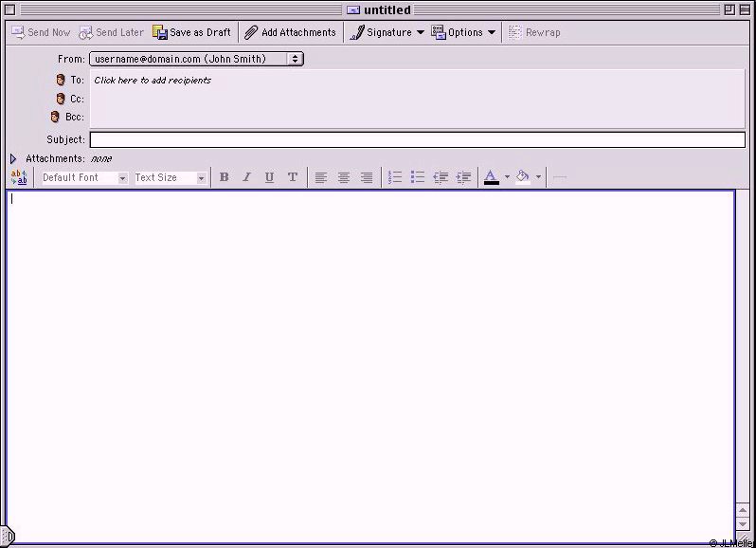Click the Add Attachments paperclip icon
756x548 pixels.
(x=251, y=32)
